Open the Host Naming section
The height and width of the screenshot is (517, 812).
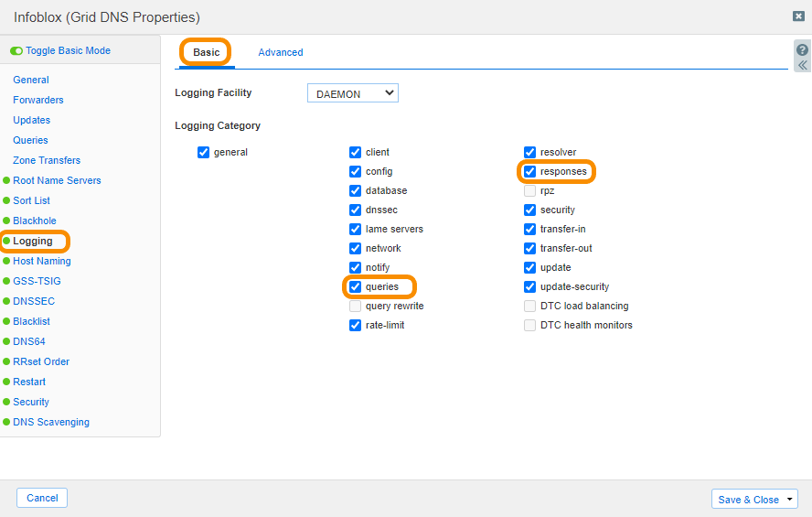[x=42, y=261]
